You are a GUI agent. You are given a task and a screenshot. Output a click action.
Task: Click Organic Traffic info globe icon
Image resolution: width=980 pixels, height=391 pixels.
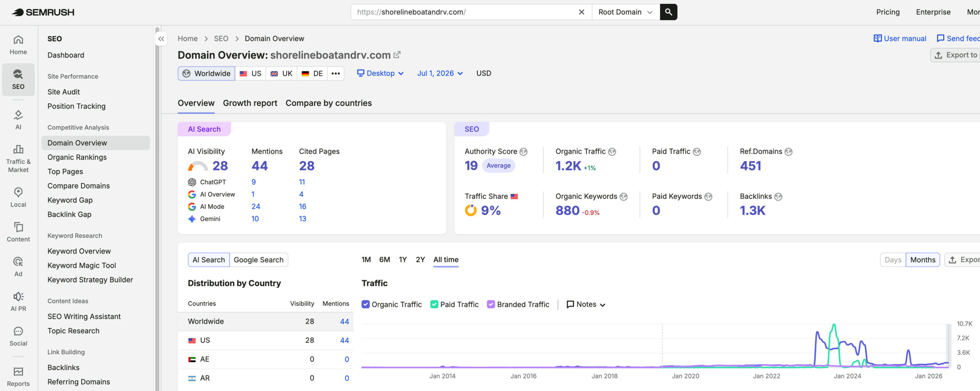612,152
